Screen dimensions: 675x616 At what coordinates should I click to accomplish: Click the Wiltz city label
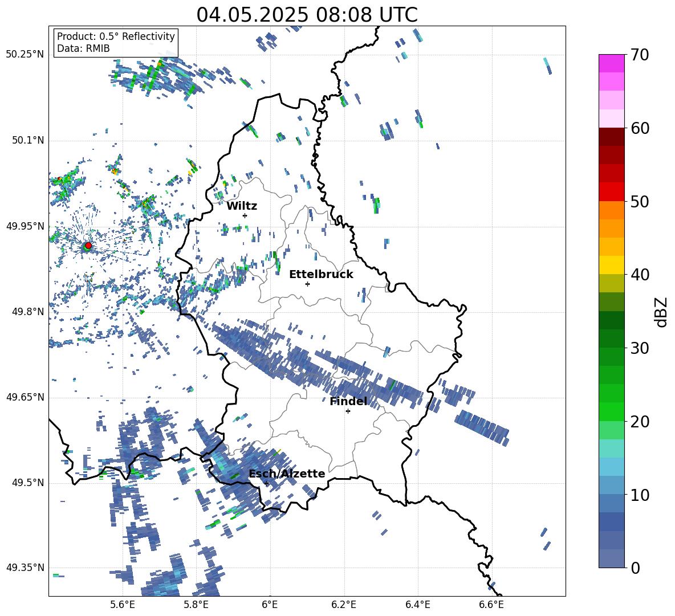tap(242, 206)
